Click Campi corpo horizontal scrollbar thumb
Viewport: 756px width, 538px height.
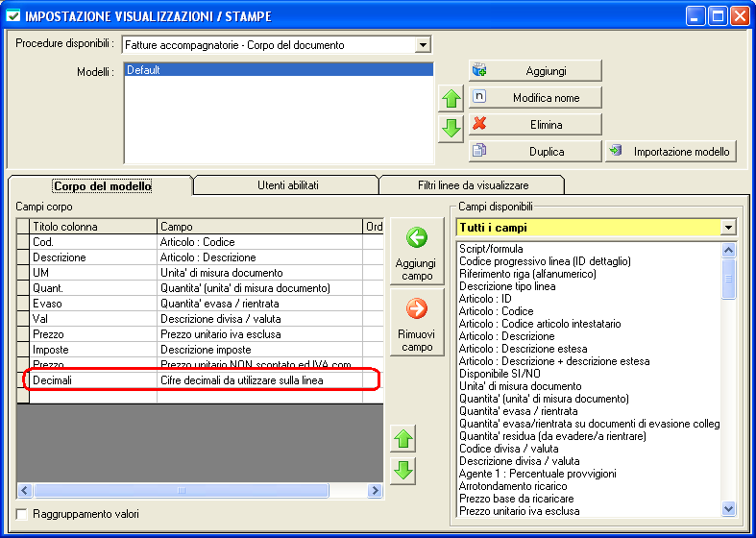[x=182, y=491]
